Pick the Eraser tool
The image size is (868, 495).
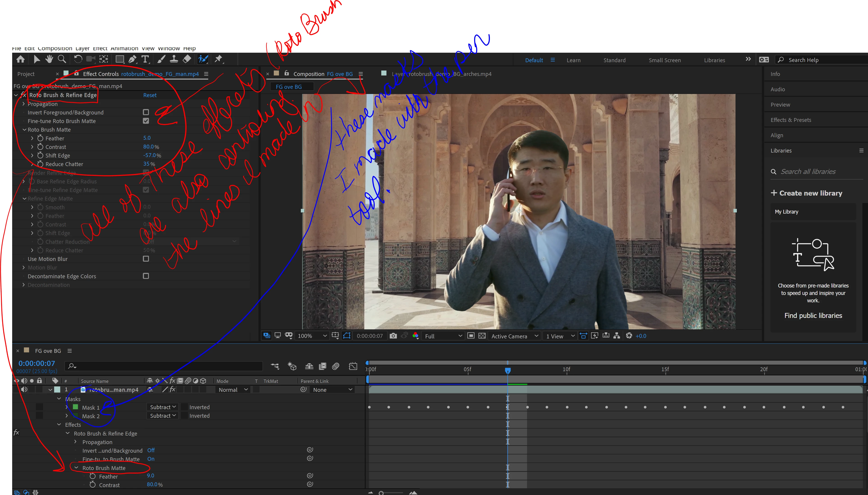[x=187, y=59]
